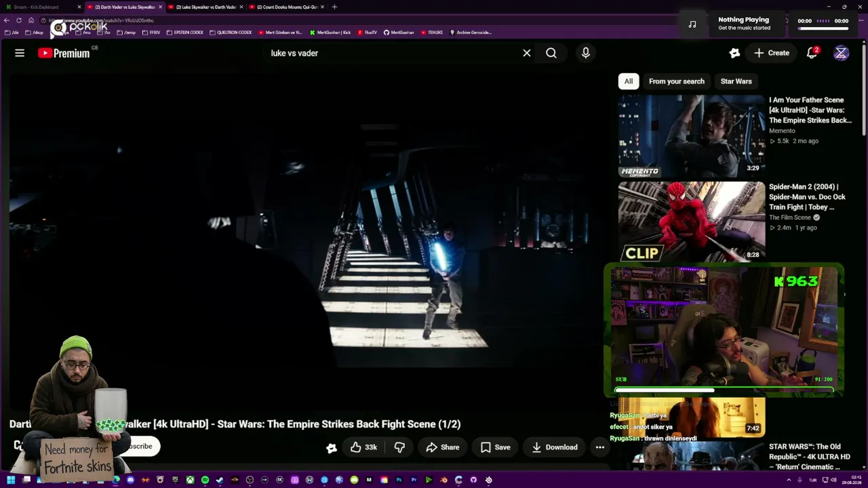Open Spider-Man vs Doc Ock thumbnail

pos(692,222)
